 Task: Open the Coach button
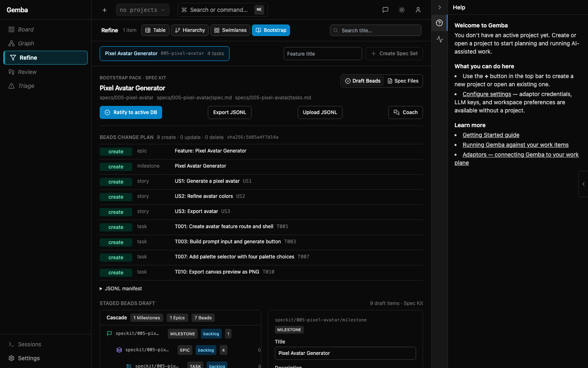point(405,112)
